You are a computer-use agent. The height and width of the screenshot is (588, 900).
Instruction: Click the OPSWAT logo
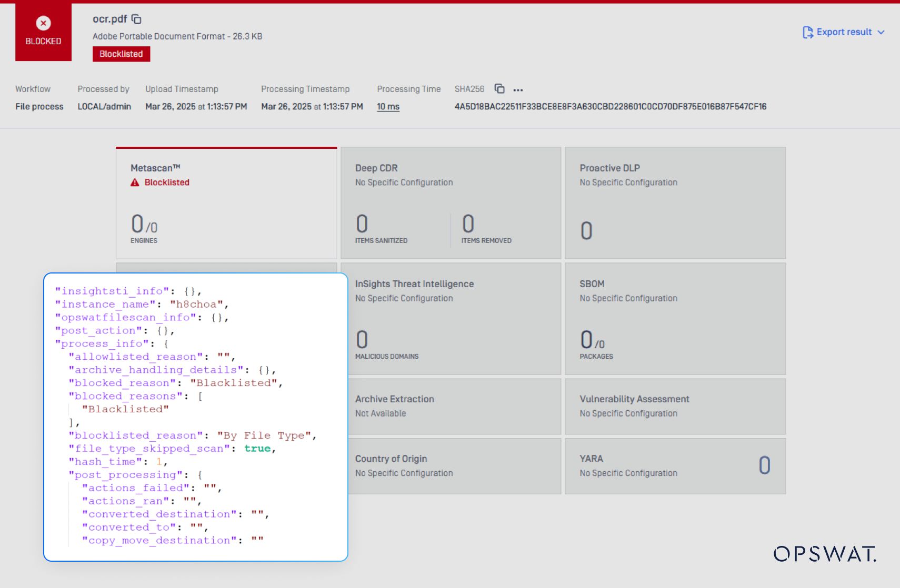click(824, 554)
